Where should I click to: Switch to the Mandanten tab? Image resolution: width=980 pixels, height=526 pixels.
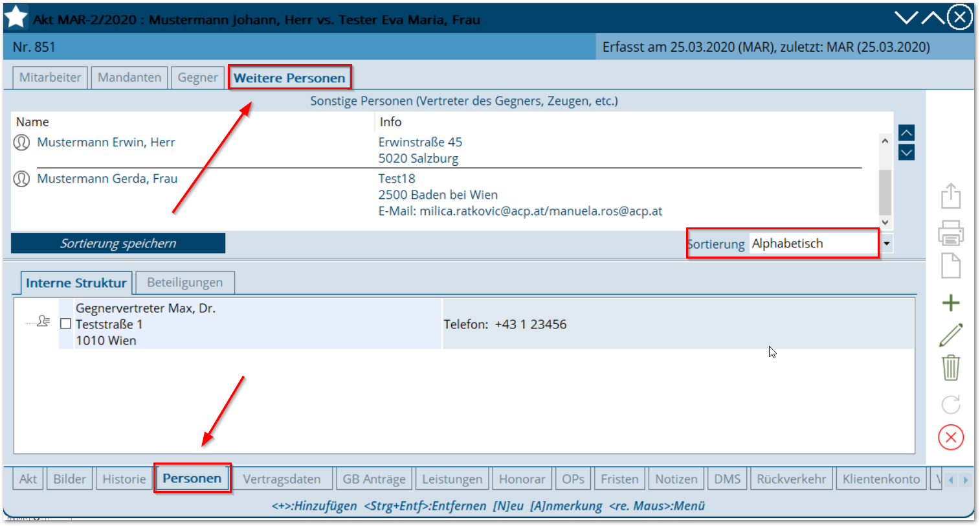(x=129, y=78)
